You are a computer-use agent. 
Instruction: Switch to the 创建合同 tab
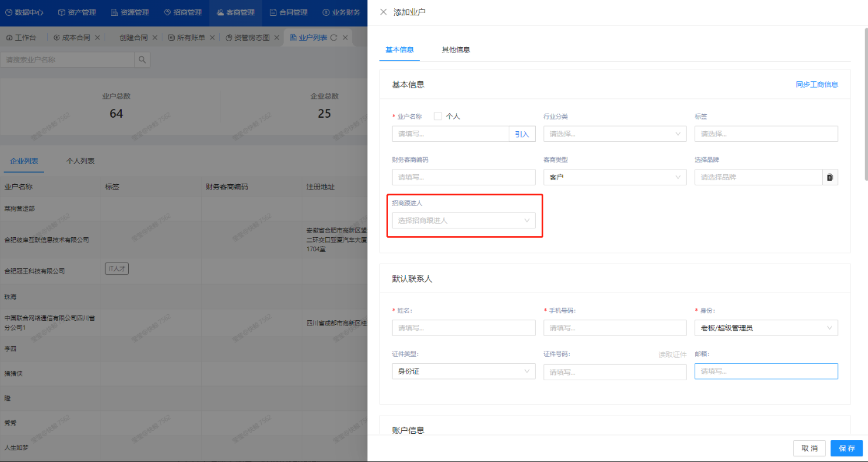click(133, 38)
